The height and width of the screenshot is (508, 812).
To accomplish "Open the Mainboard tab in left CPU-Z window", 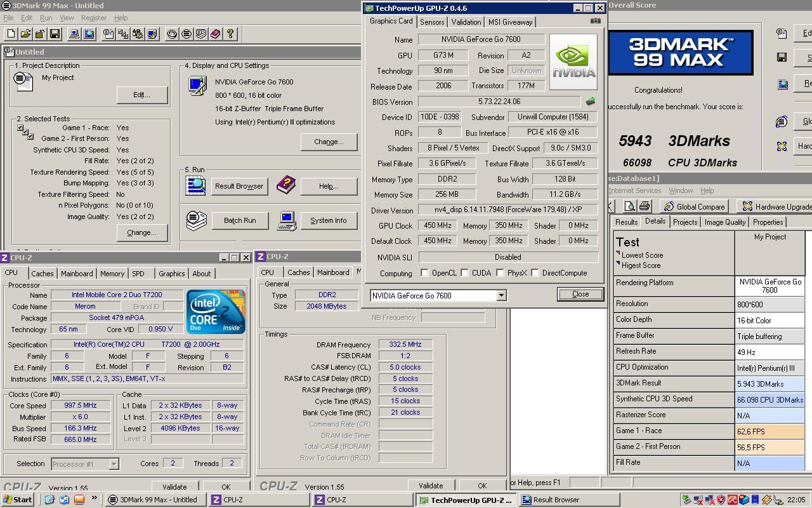I will click(x=77, y=274).
